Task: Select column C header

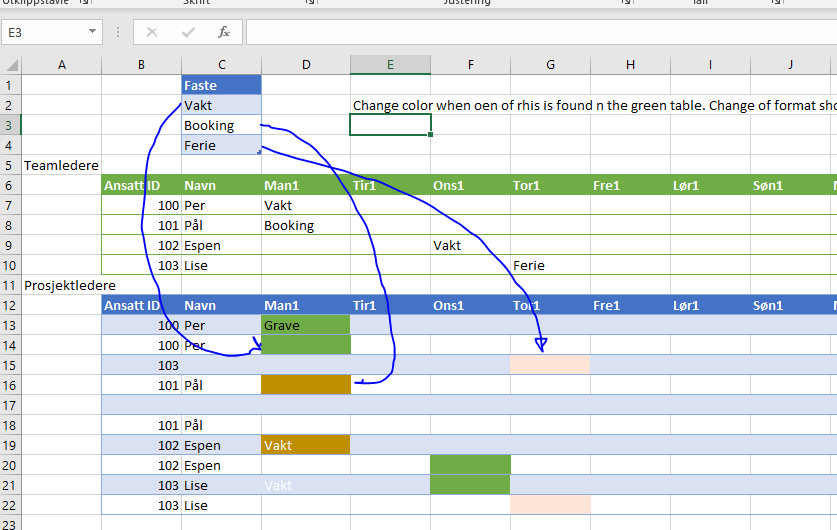Action: tap(222, 65)
